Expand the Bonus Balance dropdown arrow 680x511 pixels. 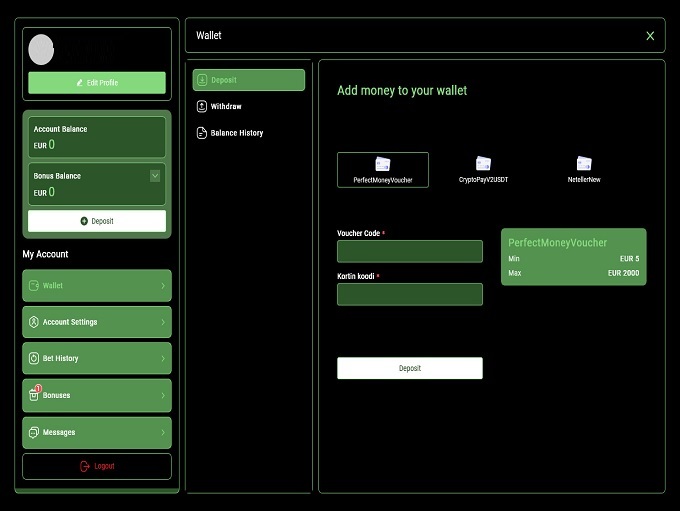155,176
